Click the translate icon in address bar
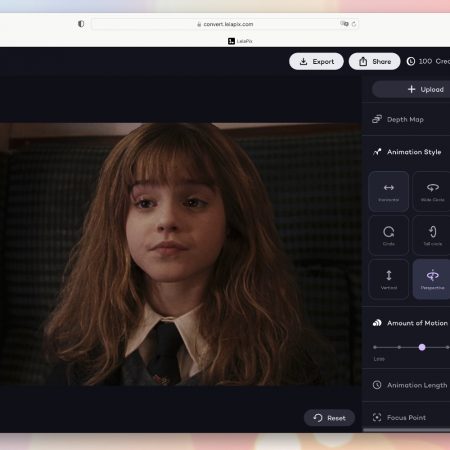The width and height of the screenshot is (450, 450). point(344,24)
